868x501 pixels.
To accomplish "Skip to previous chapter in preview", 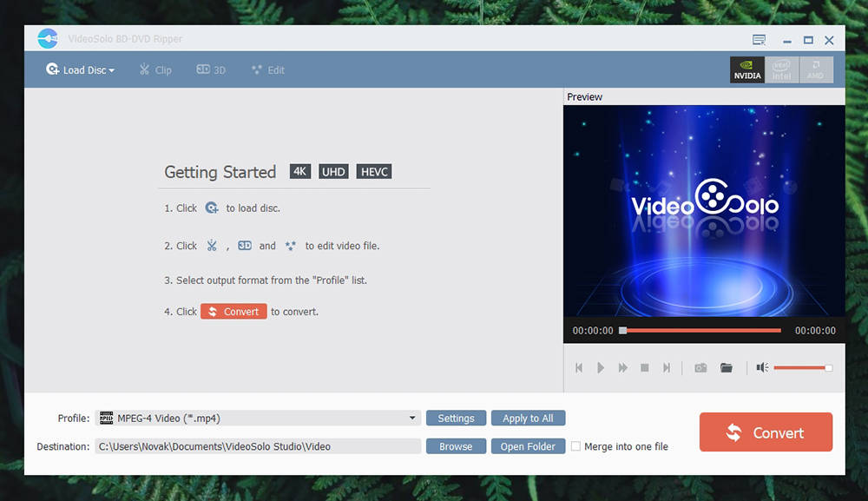I will tap(579, 367).
